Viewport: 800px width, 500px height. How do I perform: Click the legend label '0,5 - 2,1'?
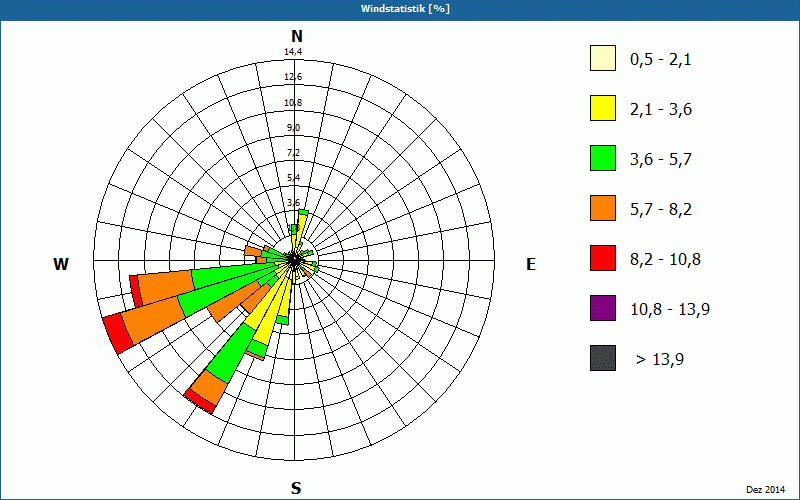coord(661,60)
